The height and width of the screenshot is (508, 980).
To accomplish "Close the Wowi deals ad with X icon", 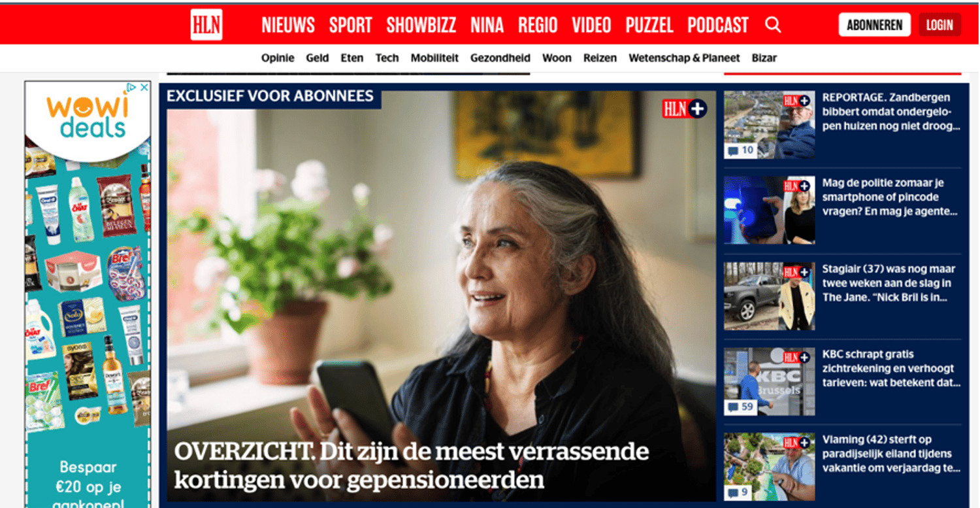I will point(144,88).
